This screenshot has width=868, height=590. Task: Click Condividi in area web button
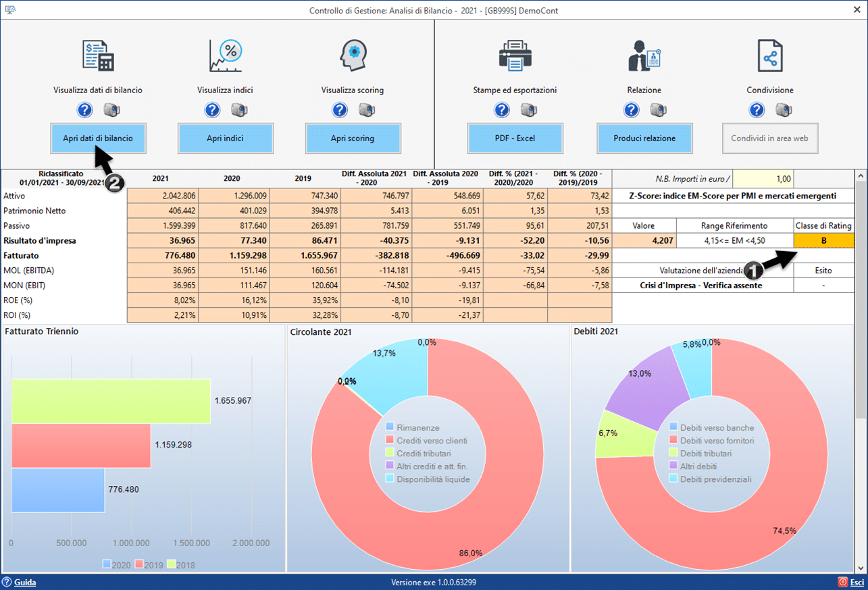770,138
